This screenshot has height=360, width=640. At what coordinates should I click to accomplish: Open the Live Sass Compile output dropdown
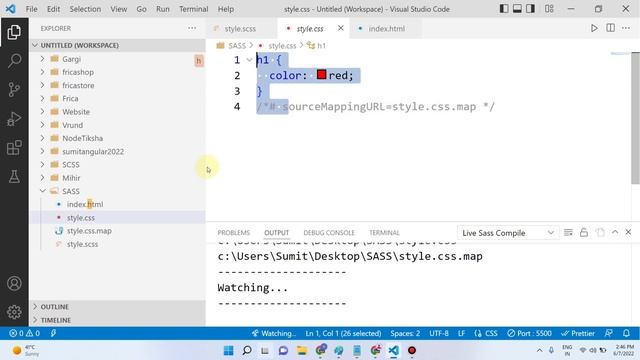pyautogui.click(x=508, y=233)
